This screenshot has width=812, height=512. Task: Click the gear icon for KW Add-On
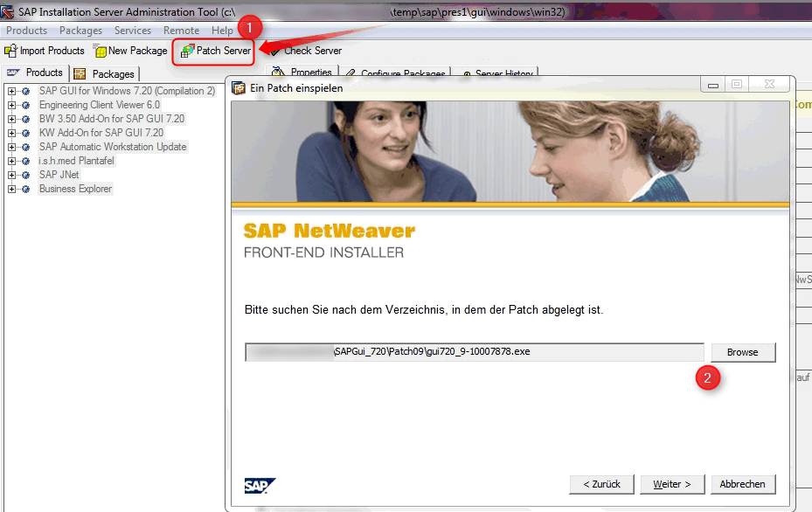pos(25,133)
